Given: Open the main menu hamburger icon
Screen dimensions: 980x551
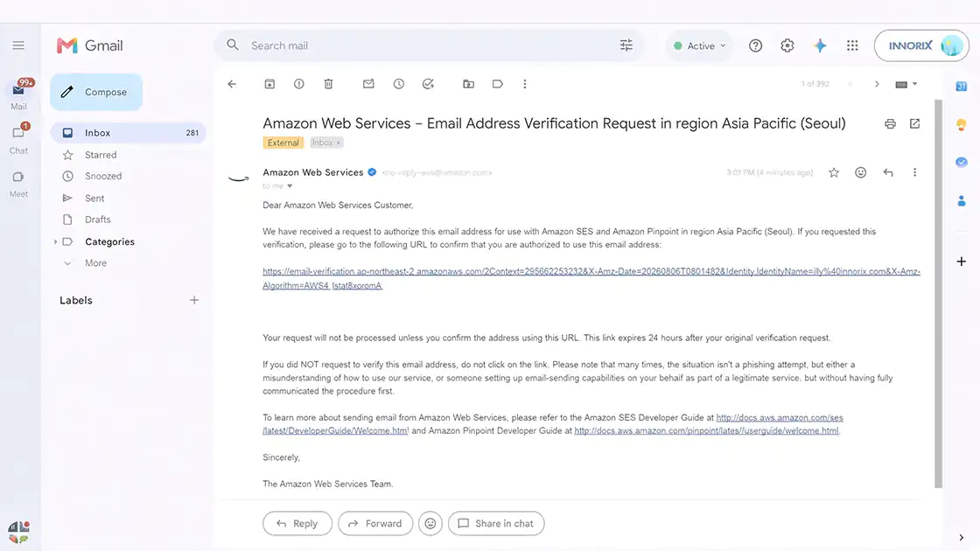Looking at the screenshot, I should click(18, 45).
